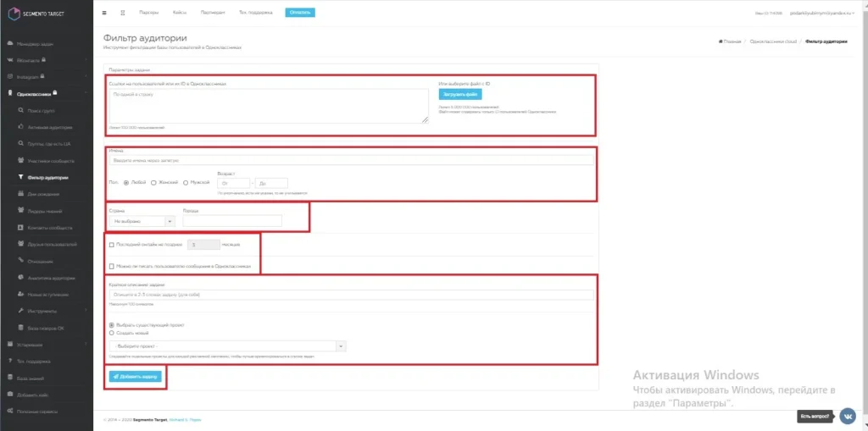Click the wrench icon for Инструменты
Screen dimensions: 868x431
tap(20, 311)
